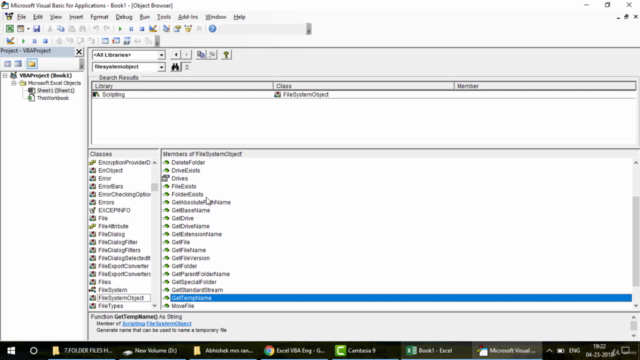Open the Insert menu
The width and height of the screenshot is (640, 360).
76,17
